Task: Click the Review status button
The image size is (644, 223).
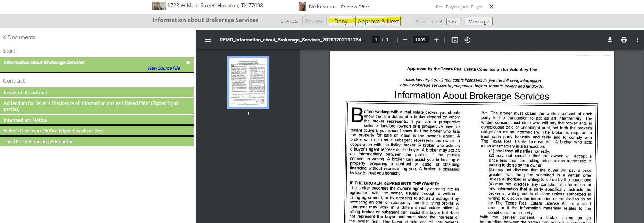Action: 314,21
